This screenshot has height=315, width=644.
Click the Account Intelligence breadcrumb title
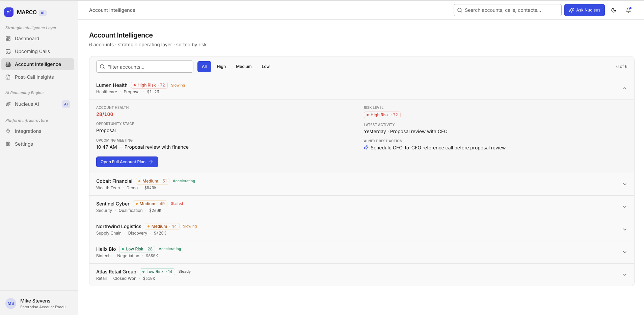[x=112, y=10]
